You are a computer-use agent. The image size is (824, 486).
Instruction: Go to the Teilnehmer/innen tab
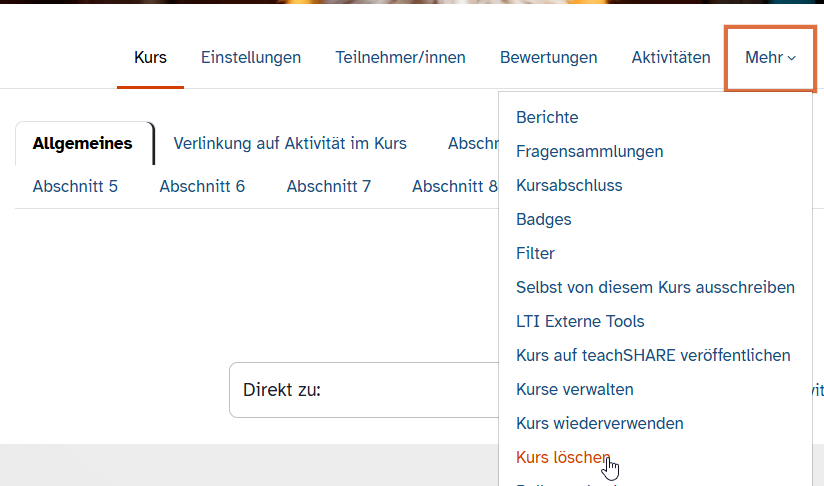click(400, 58)
